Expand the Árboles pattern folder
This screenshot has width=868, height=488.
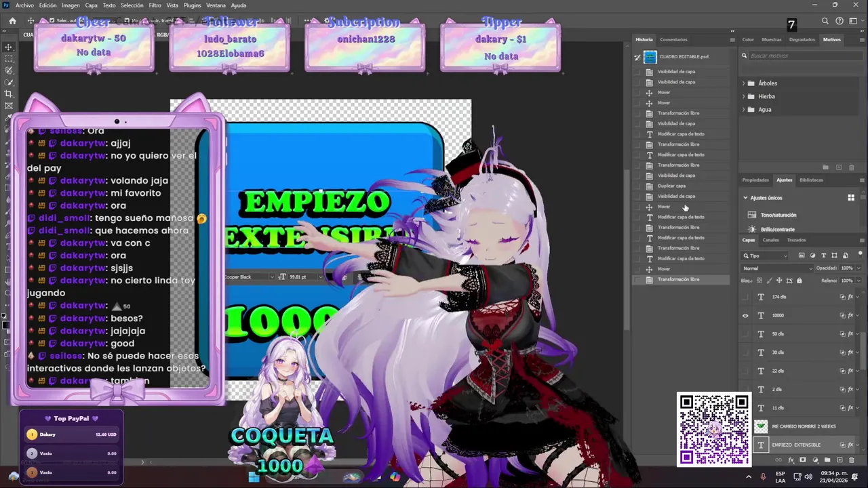(744, 83)
